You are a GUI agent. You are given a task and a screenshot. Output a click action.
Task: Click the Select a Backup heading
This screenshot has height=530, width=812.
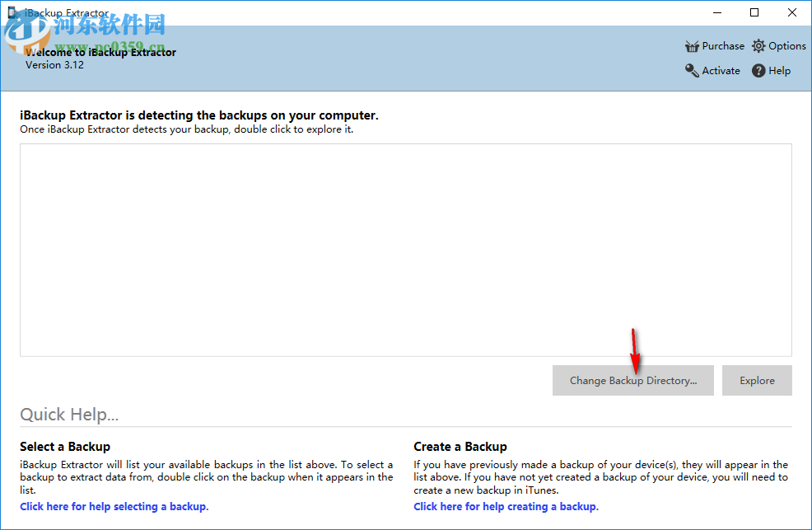pos(65,447)
